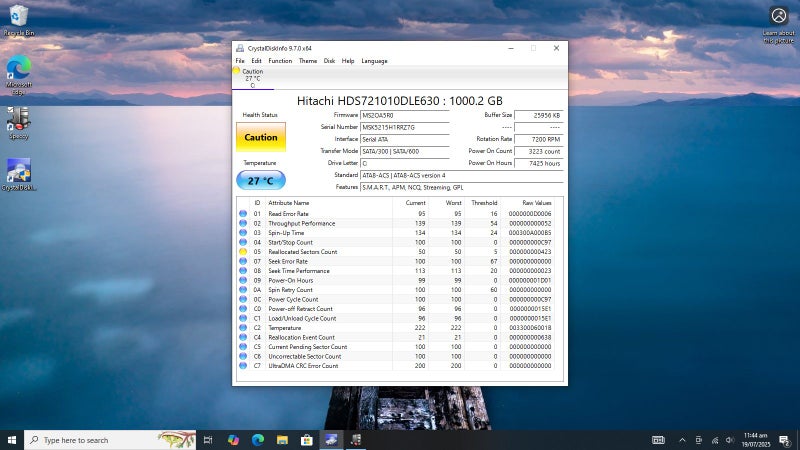Open the Disk menu
The image size is (800, 450).
tap(329, 61)
